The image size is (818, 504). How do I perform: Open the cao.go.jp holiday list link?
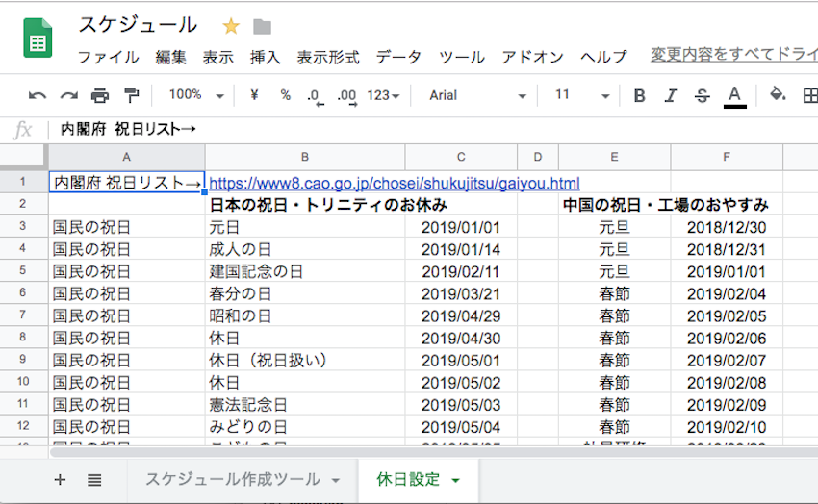coord(395,183)
